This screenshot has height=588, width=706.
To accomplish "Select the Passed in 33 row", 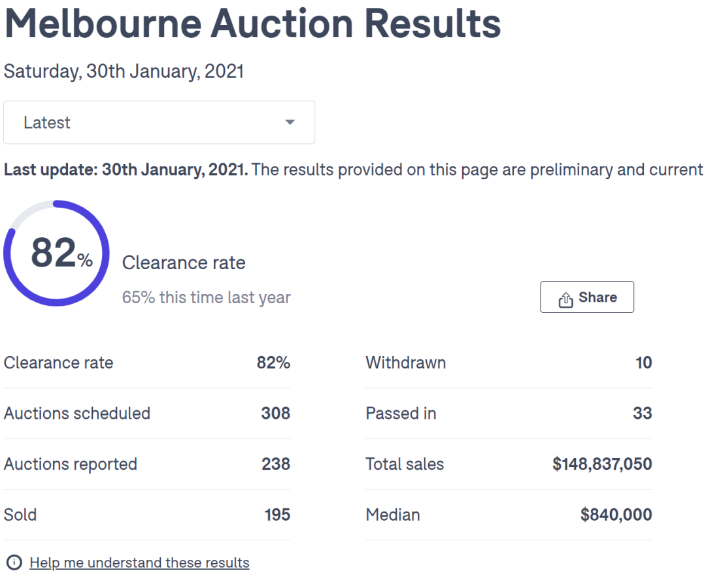I will tap(509, 414).
